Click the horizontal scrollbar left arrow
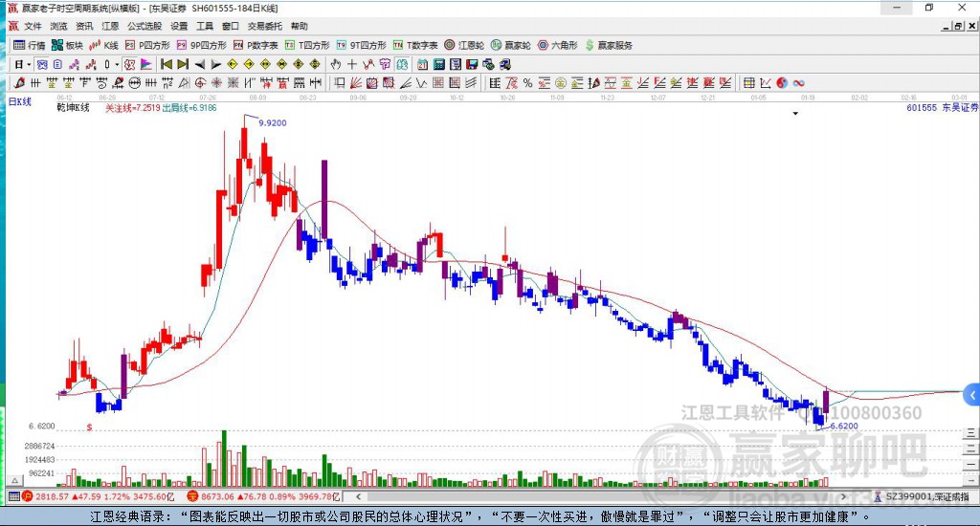 coord(358,496)
